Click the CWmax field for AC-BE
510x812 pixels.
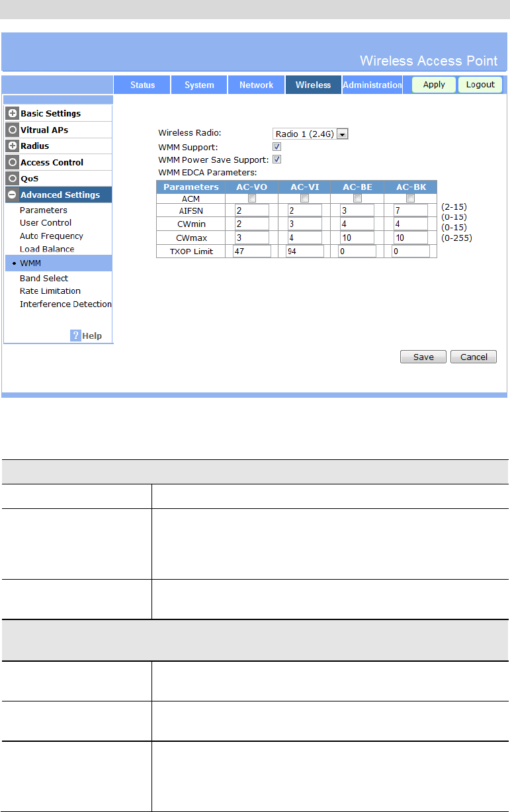coord(357,238)
